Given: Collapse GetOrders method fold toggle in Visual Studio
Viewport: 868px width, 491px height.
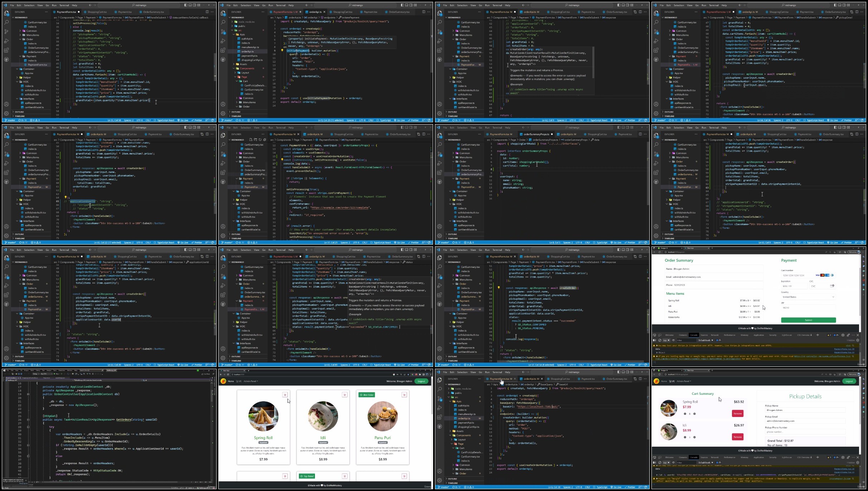Looking at the screenshot, I should click(28, 420).
